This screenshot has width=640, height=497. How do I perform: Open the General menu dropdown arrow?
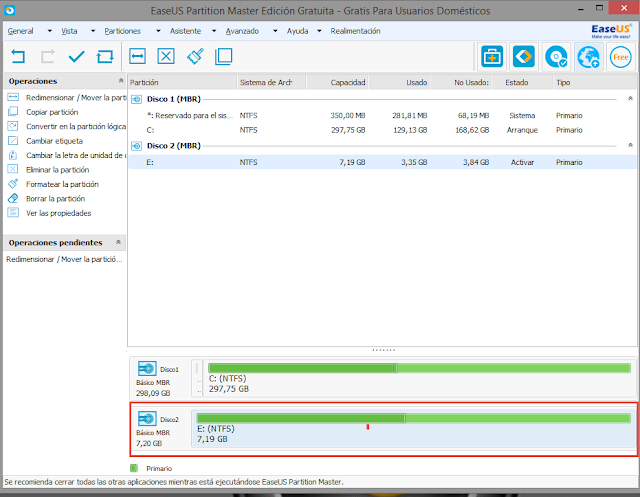(49, 31)
